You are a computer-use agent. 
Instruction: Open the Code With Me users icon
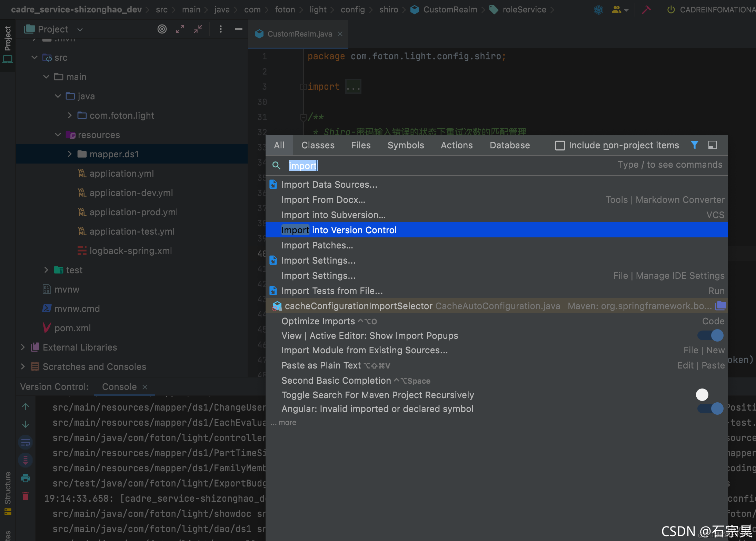point(620,10)
